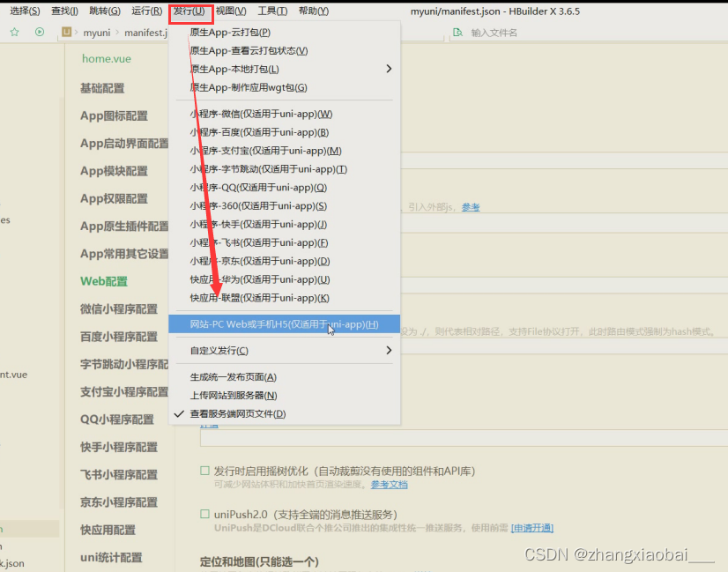Select 网站-PC Web或手机H5 publish option

click(284, 324)
